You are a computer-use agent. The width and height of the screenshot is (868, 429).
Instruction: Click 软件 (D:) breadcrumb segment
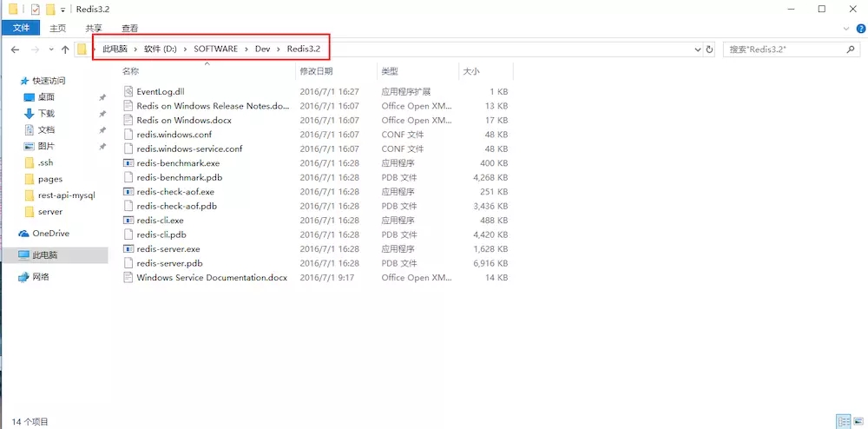(161, 49)
